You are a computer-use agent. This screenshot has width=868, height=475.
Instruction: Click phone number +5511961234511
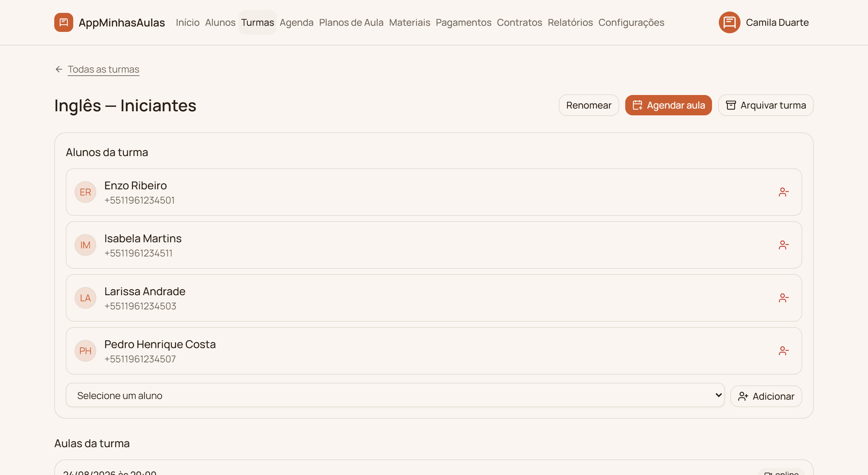[x=139, y=253]
